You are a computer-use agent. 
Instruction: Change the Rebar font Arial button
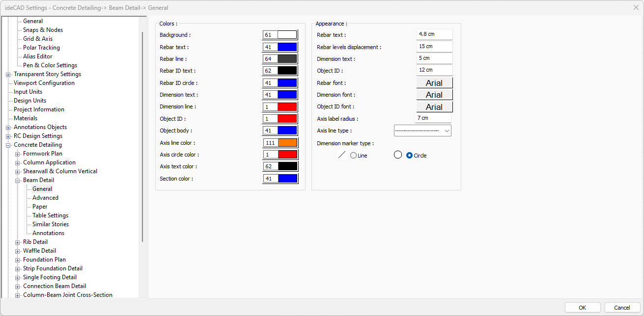pos(434,83)
